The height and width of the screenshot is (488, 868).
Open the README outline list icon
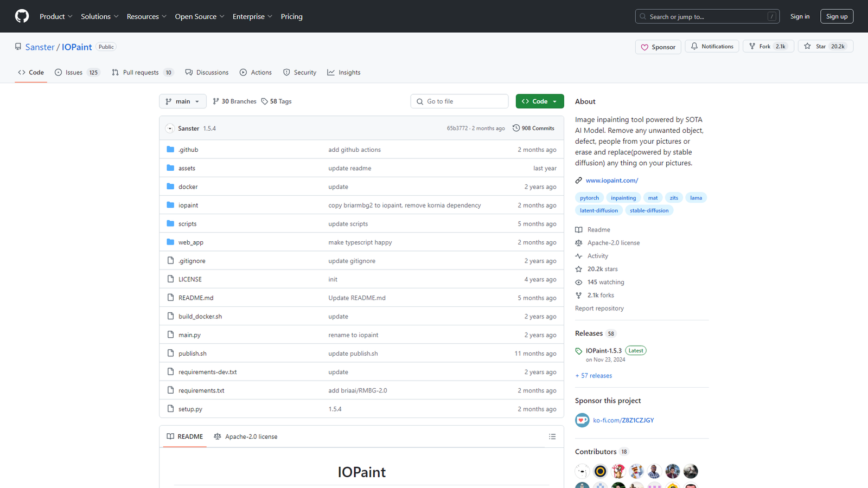coord(552,436)
